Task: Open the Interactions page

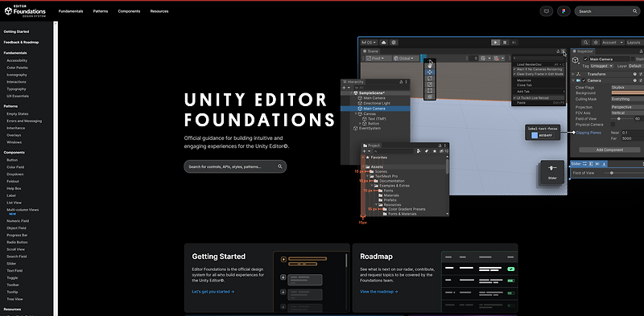Action: coord(16,82)
